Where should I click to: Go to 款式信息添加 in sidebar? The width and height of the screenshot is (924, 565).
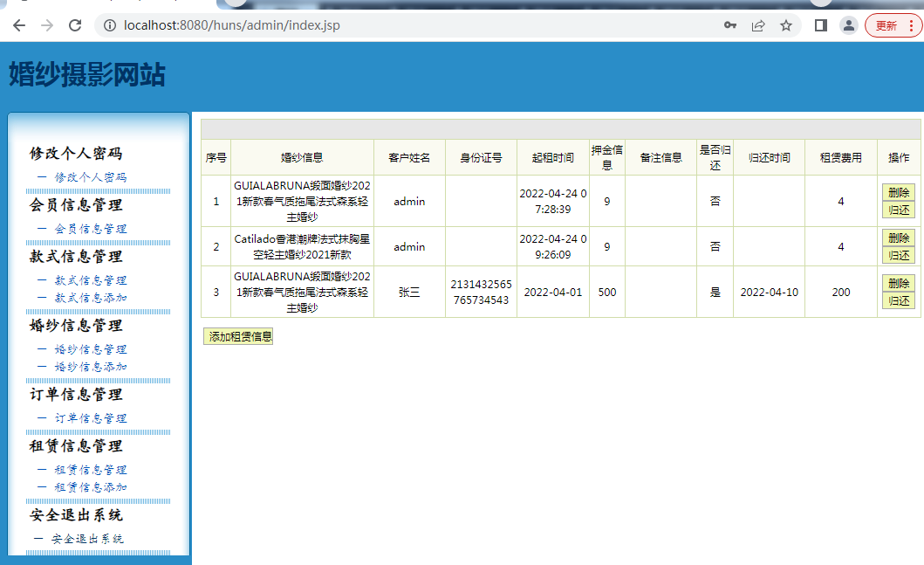tap(91, 298)
